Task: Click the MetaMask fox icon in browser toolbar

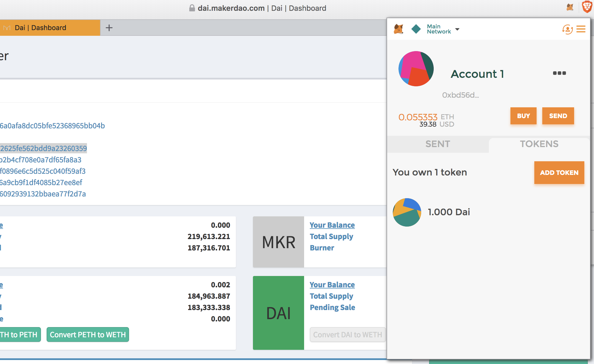Action: click(570, 7)
